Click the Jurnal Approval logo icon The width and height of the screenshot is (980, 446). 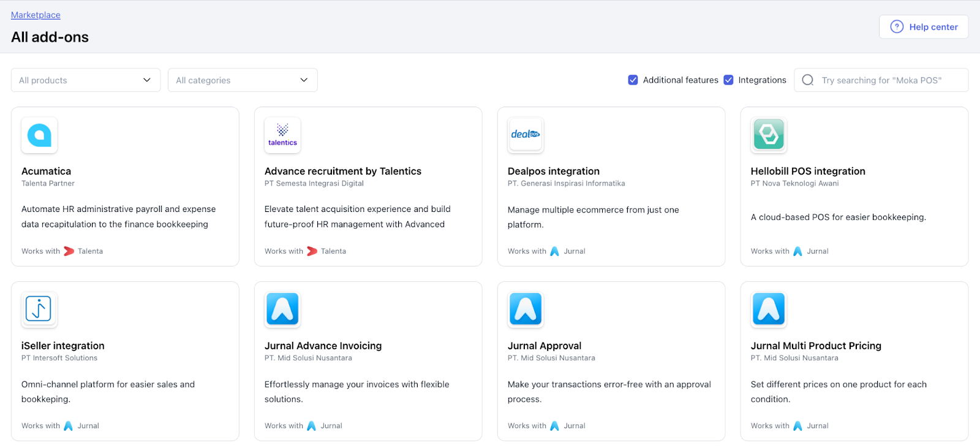526,309
